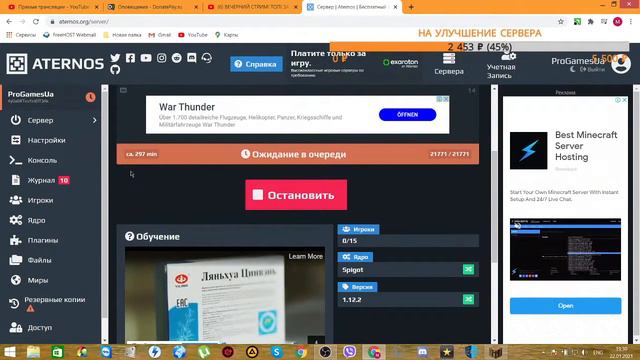Open Aternos GitHub icon
The width and height of the screenshot is (640, 360).
click(115, 70)
